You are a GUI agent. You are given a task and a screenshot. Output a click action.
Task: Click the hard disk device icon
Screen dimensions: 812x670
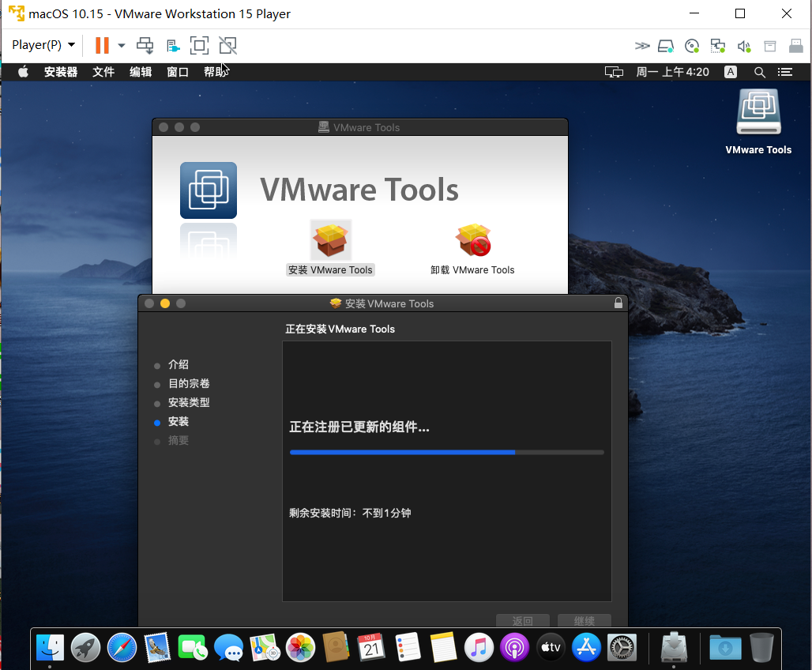coord(666,46)
